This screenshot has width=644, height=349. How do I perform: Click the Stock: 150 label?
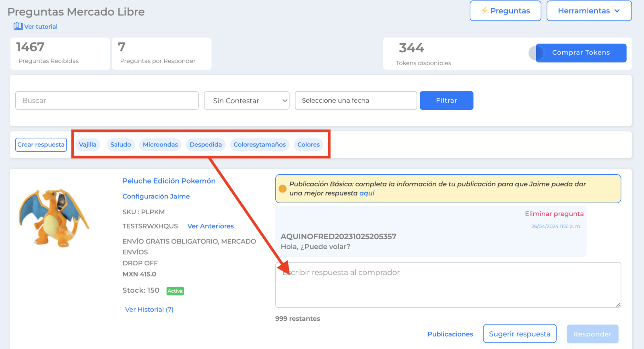(x=141, y=290)
